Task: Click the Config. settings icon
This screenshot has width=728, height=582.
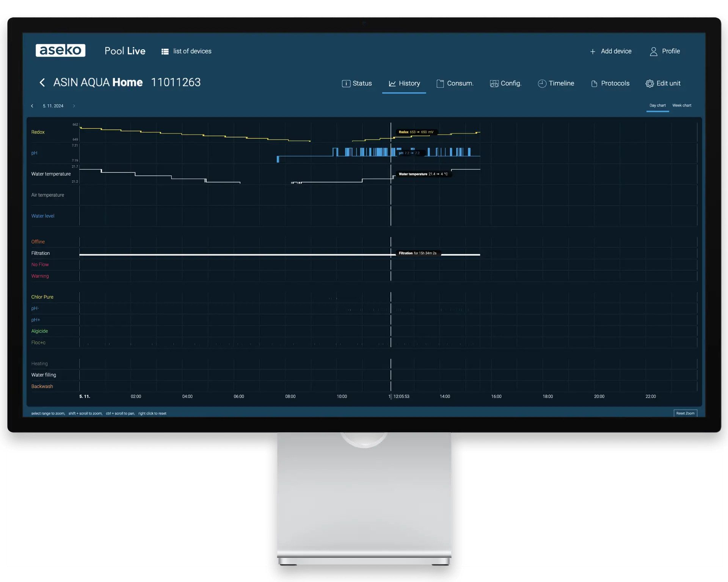Action: pos(494,84)
